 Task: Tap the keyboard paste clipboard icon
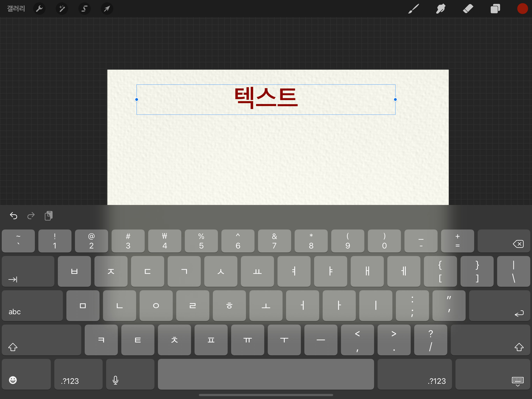pyautogui.click(x=48, y=216)
